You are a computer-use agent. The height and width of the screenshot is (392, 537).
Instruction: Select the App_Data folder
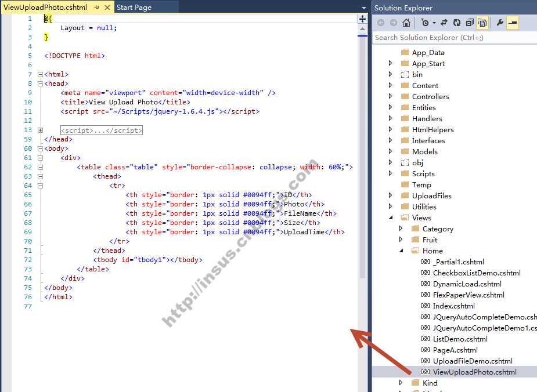428,52
